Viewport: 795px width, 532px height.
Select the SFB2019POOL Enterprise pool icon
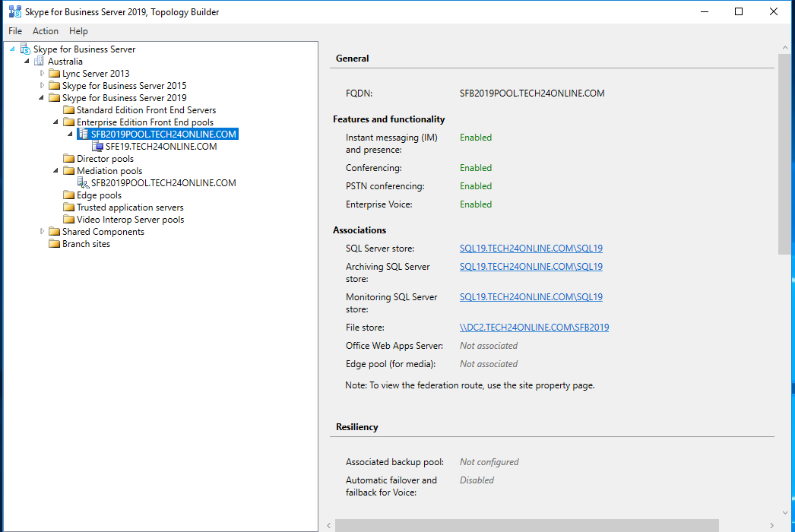click(x=81, y=134)
